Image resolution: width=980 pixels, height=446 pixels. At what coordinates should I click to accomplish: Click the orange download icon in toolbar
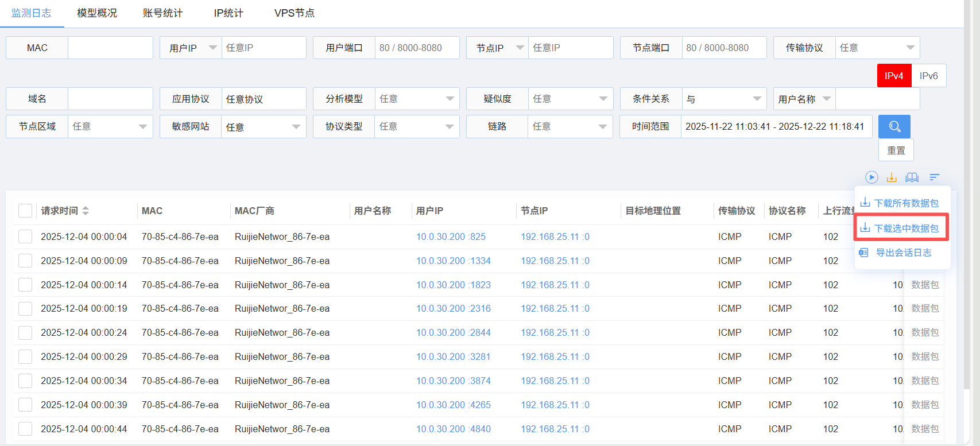click(892, 177)
